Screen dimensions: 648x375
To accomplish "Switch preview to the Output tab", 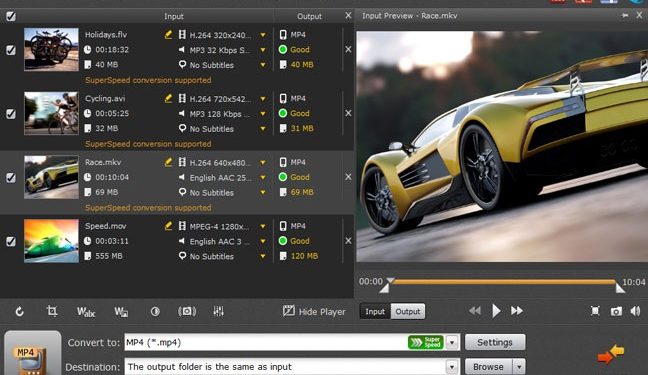I will [x=407, y=311].
